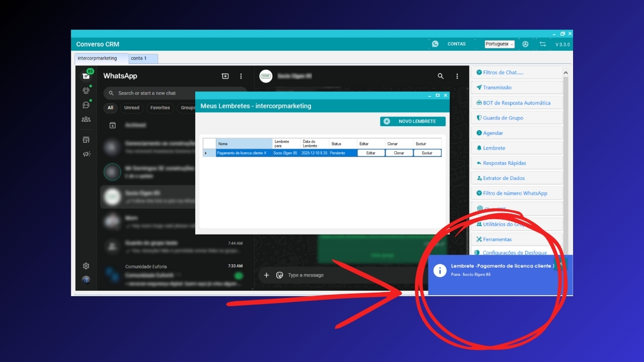Click Editar button for the Pagamento reminder
Image resolution: width=644 pixels, height=362 pixels.
[371, 153]
